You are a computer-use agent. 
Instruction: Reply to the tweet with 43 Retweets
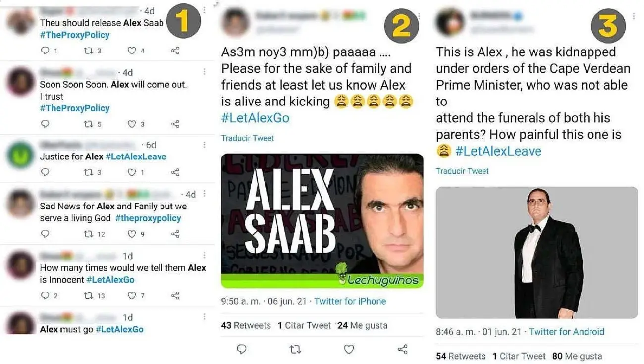242,350
